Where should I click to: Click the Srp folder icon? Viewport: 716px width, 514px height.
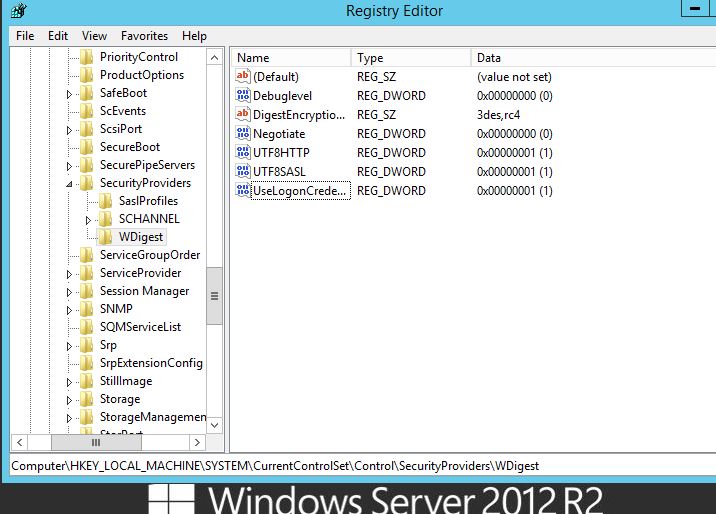pos(86,345)
